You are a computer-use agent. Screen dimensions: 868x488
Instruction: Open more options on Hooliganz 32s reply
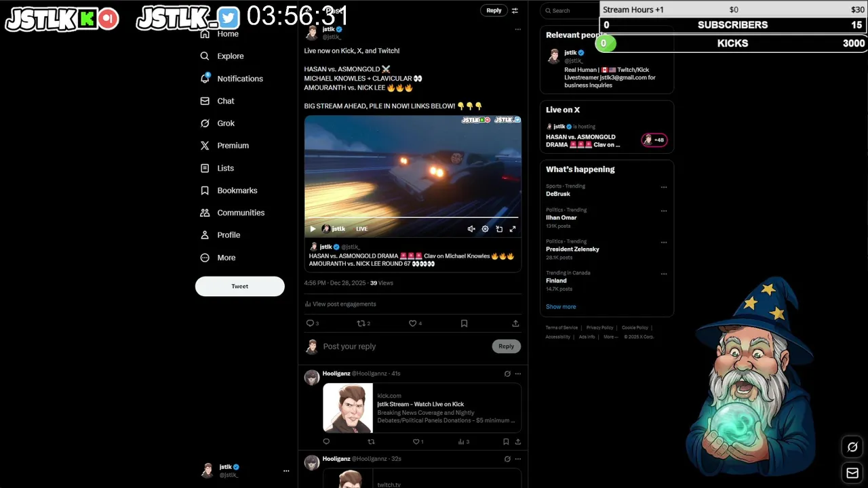point(517,459)
